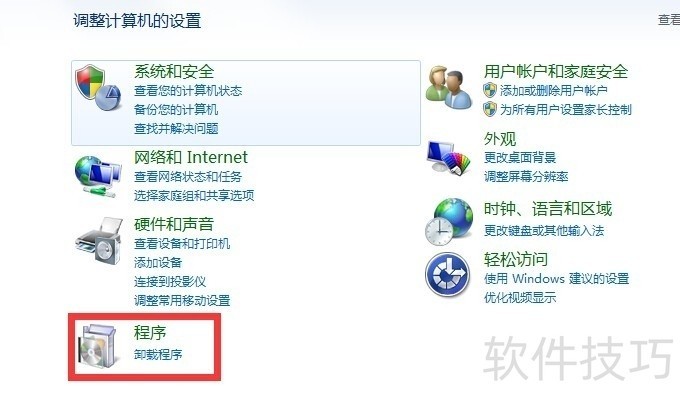Open 查看您的计算机状态 link
Screen dimensions: 680x409
[188, 91]
